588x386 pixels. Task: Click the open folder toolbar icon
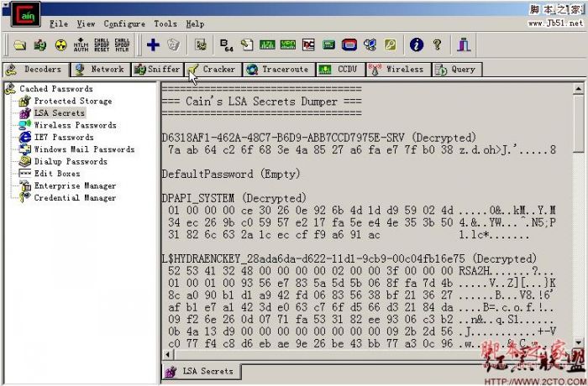(x=19, y=44)
